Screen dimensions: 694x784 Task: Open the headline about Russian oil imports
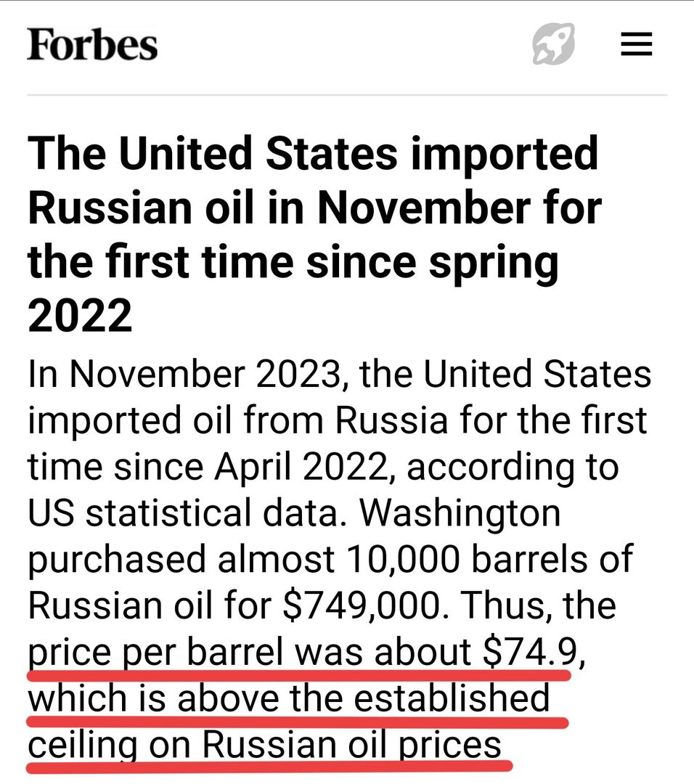click(x=315, y=234)
